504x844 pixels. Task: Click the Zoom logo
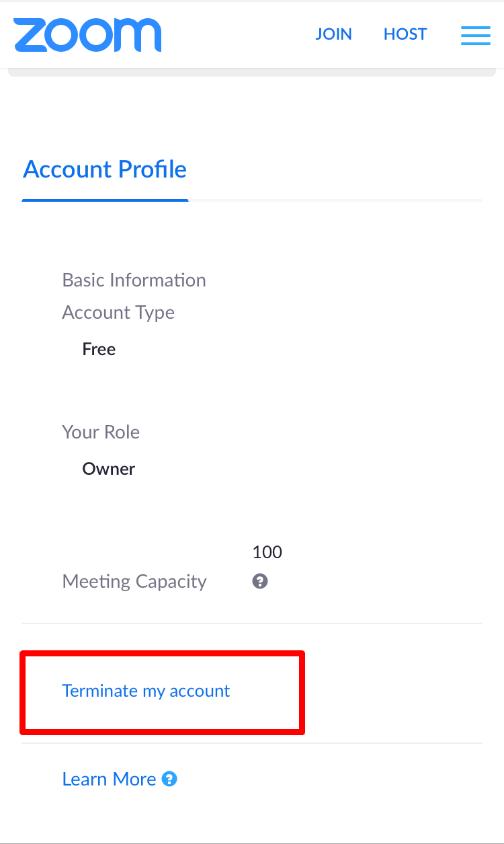click(x=87, y=34)
